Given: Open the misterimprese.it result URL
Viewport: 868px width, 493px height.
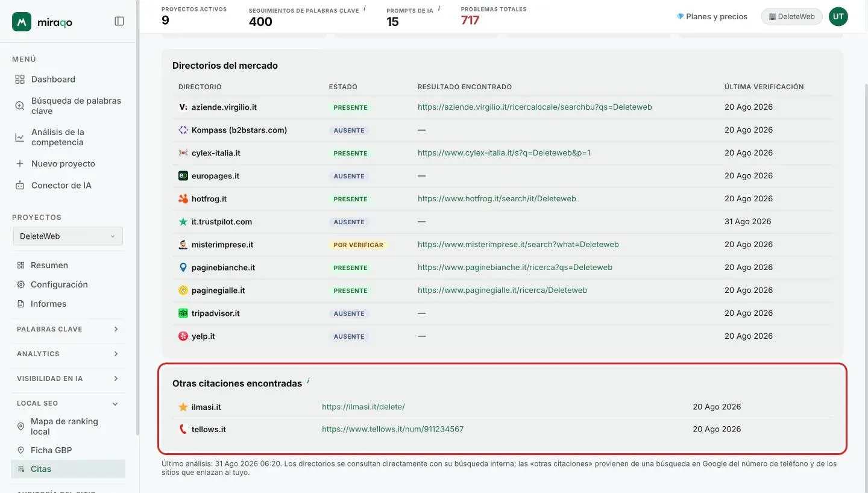Looking at the screenshot, I should click(x=518, y=245).
